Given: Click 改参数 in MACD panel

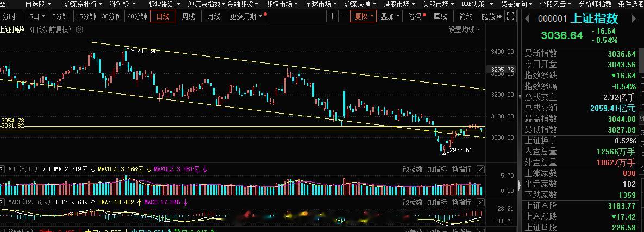Looking at the screenshot, I should [x=412, y=203].
